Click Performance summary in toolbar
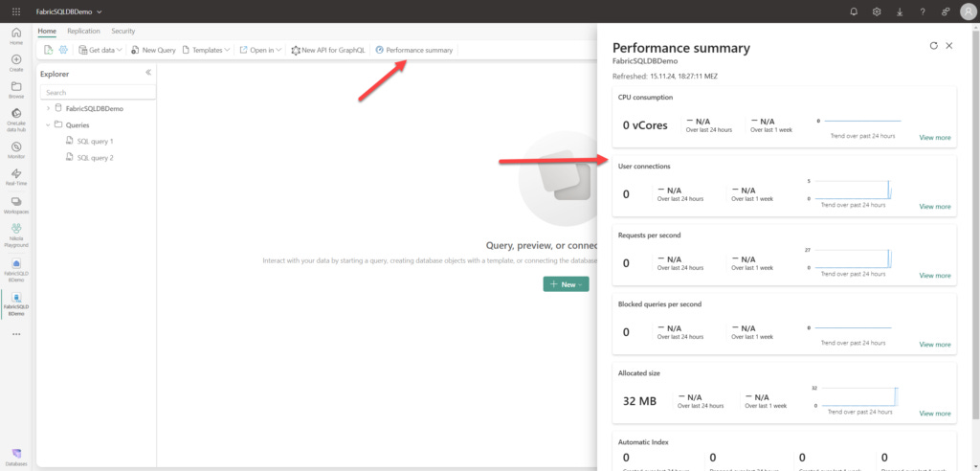Screen dimensions: 980x471 pyautogui.click(x=413, y=50)
